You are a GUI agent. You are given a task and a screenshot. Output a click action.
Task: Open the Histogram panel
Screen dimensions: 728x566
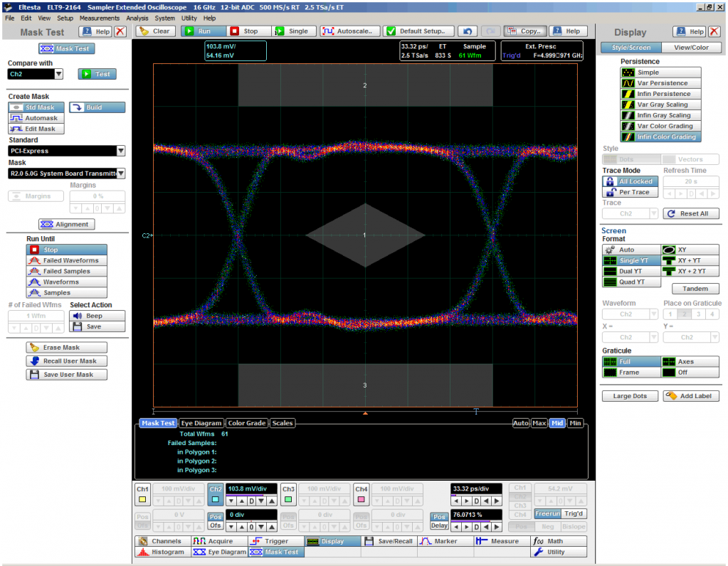click(x=162, y=552)
